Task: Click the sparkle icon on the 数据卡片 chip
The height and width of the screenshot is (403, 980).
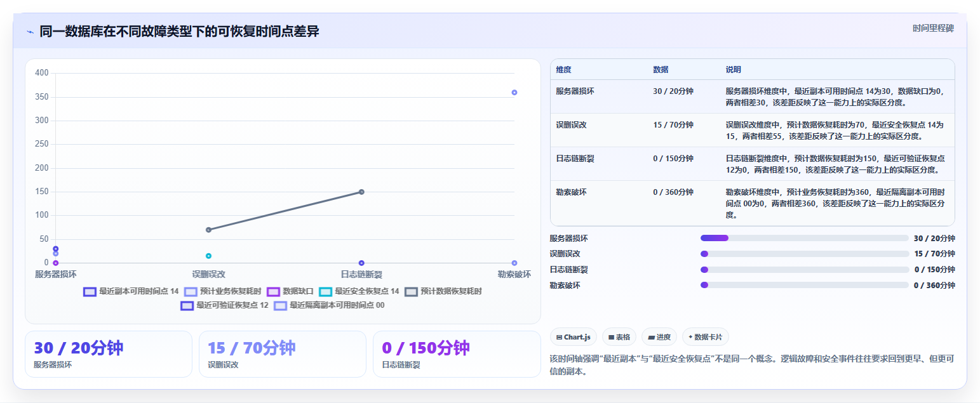Action: point(690,337)
